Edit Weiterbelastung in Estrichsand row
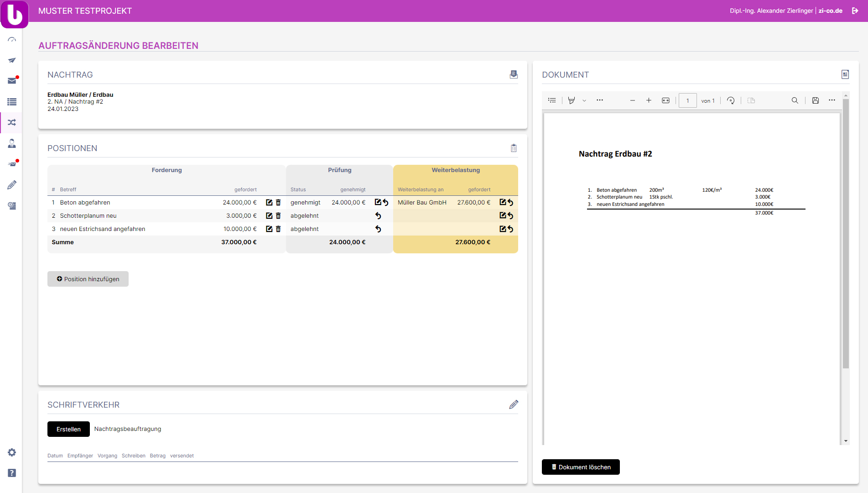Screen dimensions: 868x493 [503, 229]
